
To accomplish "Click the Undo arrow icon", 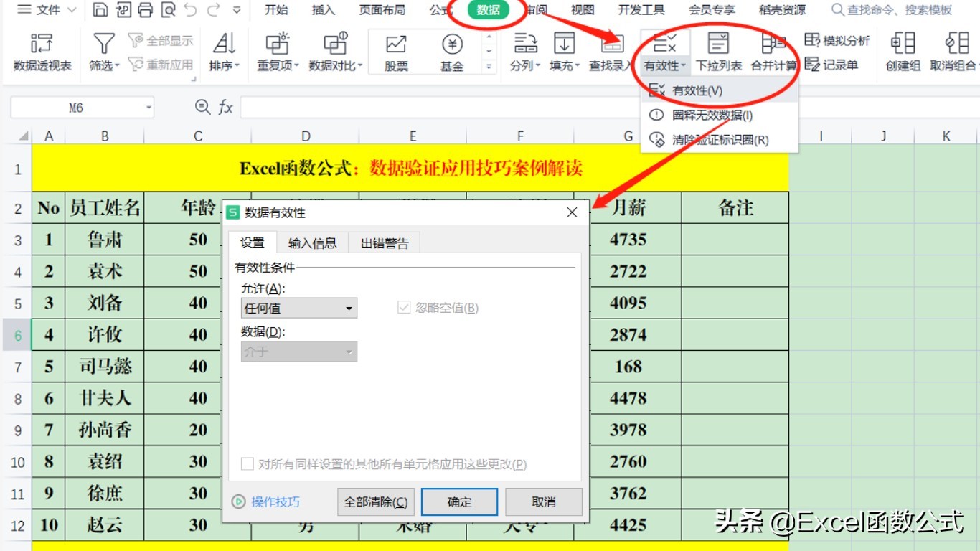I will 190,10.
